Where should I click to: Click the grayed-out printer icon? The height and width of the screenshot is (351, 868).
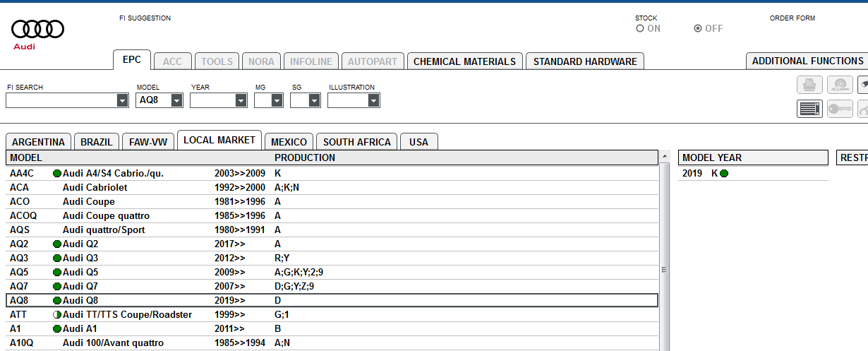(809, 85)
